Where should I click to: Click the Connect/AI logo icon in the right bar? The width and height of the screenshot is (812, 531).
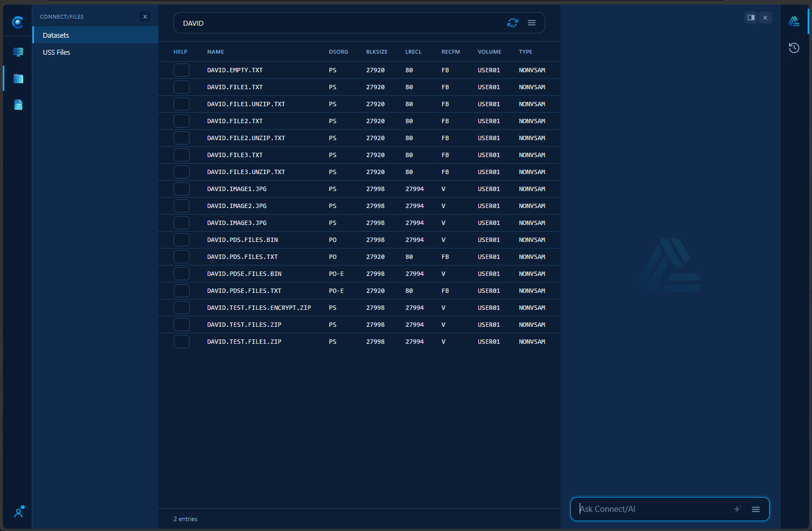pyautogui.click(x=794, y=21)
